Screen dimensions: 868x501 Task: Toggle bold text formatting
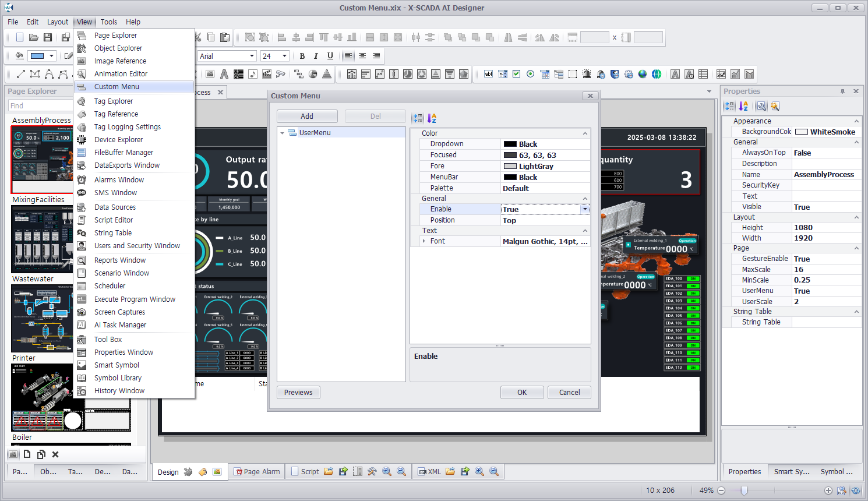[x=302, y=56]
